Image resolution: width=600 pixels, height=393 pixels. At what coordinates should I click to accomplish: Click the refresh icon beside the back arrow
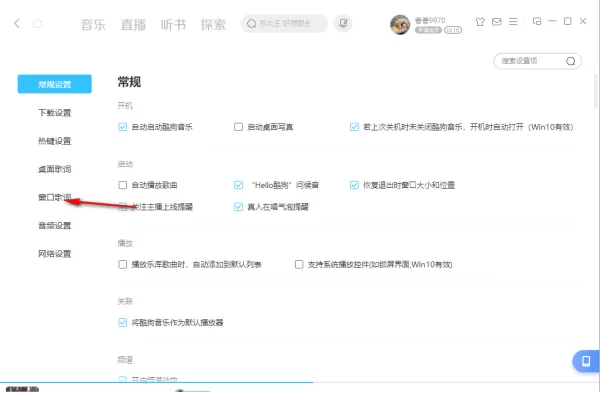[x=37, y=24]
